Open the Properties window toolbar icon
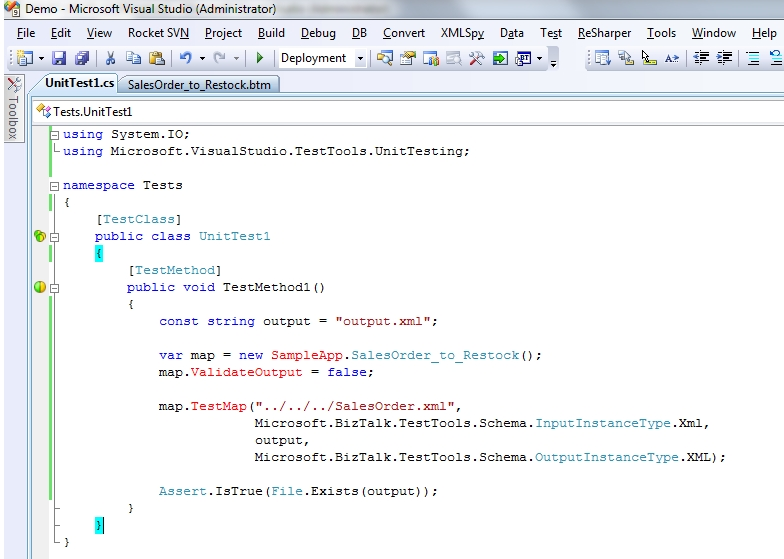 point(408,58)
